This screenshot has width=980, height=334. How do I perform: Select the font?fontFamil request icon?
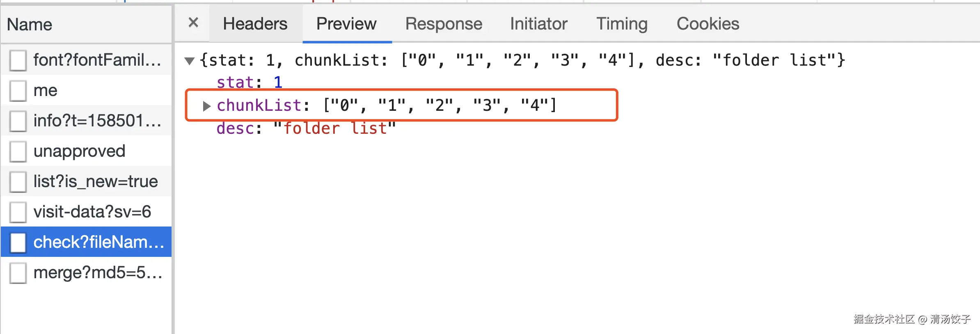[18, 60]
